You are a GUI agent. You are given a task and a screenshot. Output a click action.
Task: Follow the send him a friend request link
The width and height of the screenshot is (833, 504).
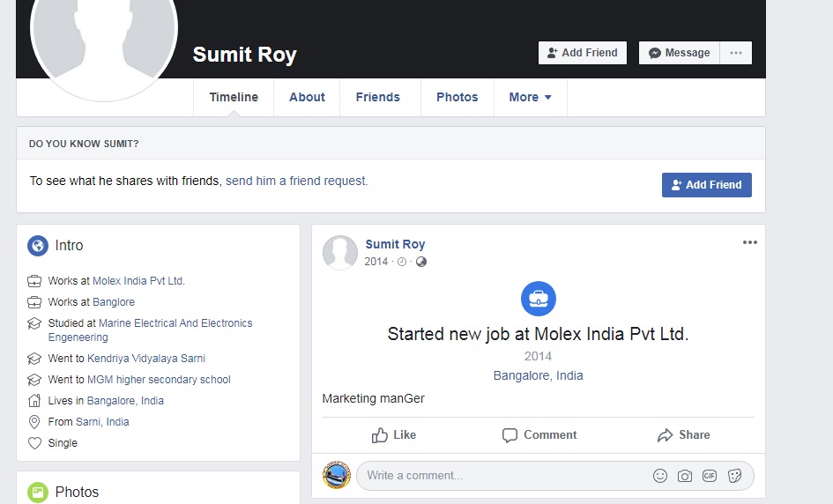[x=296, y=181]
